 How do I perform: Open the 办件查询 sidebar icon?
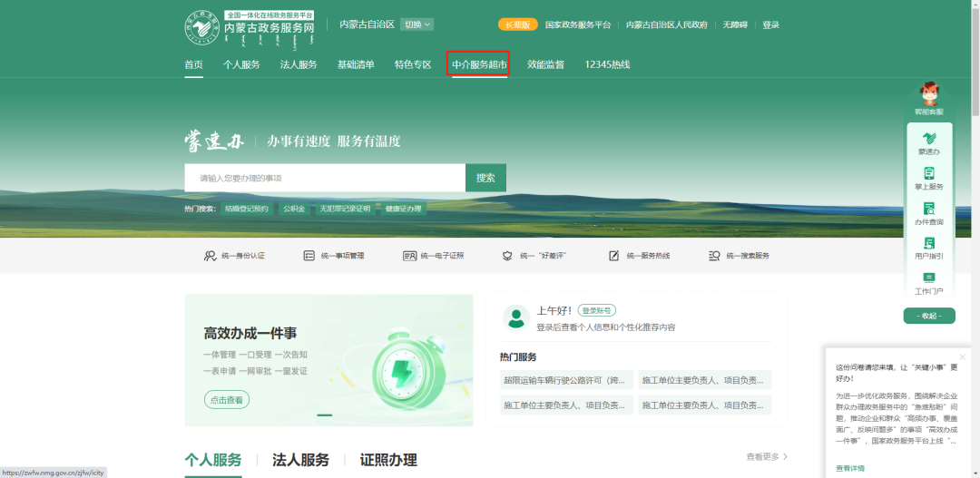click(929, 209)
